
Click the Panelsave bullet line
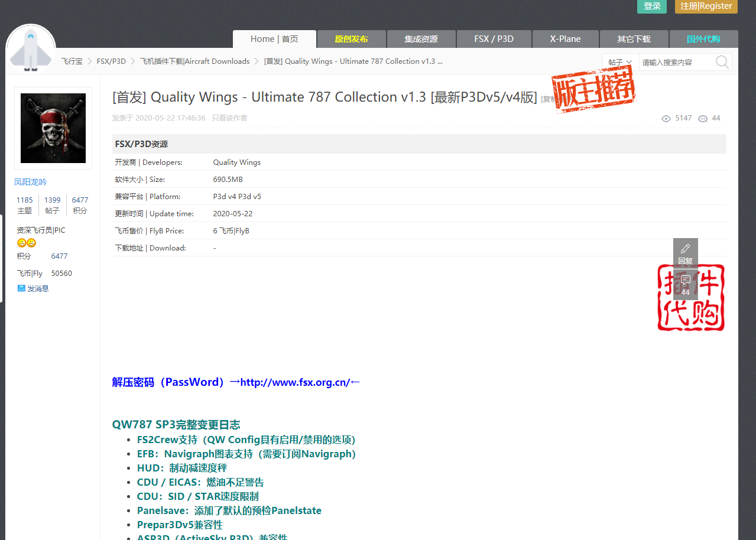pos(229,510)
